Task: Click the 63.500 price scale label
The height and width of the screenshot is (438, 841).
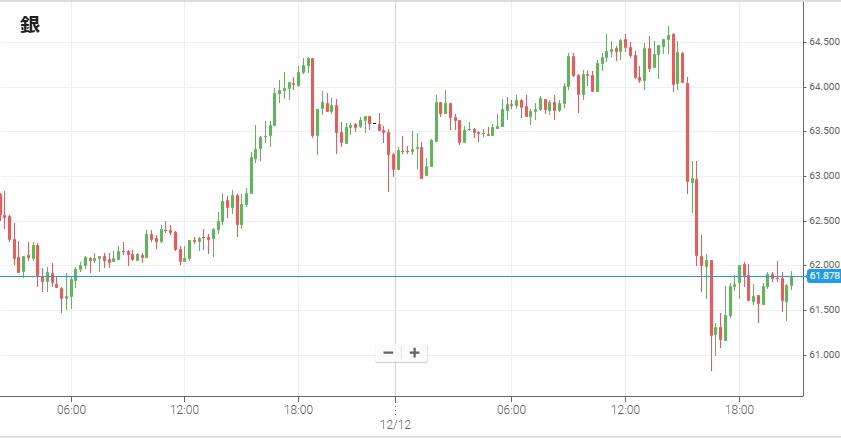Action: click(x=823, y=131)
